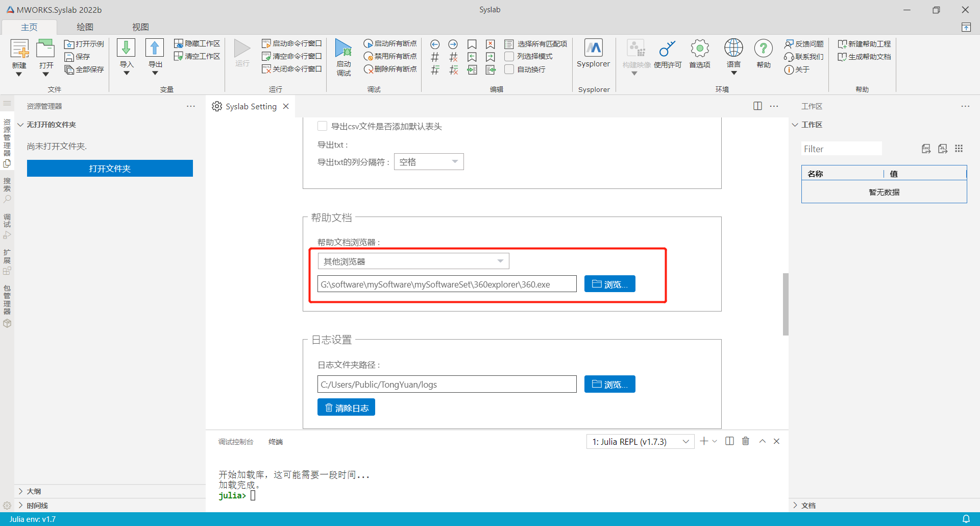Click the 新建 (New) file icon
Viewport: 980px width, 526px height.
[x=19, y=50]
